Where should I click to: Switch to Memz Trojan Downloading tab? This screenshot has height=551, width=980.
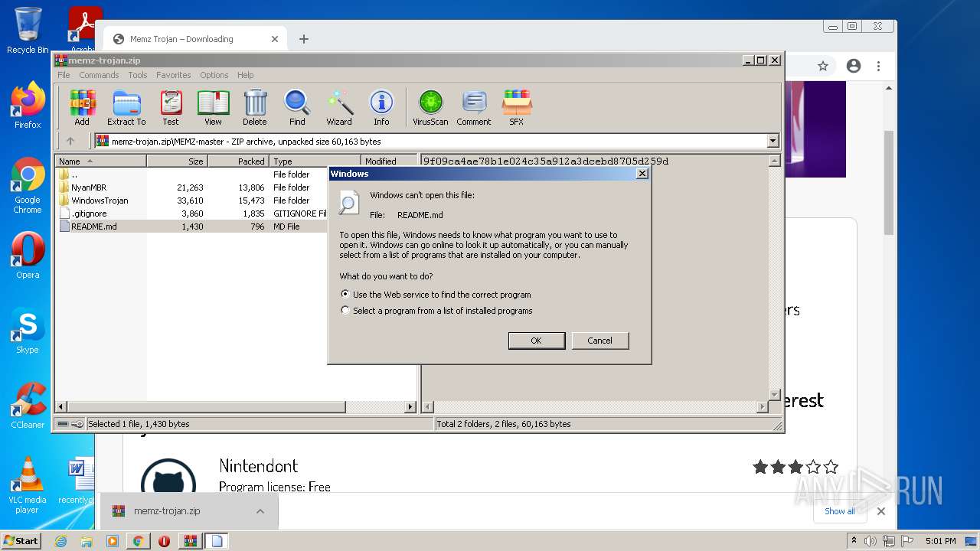click(195, 39)
